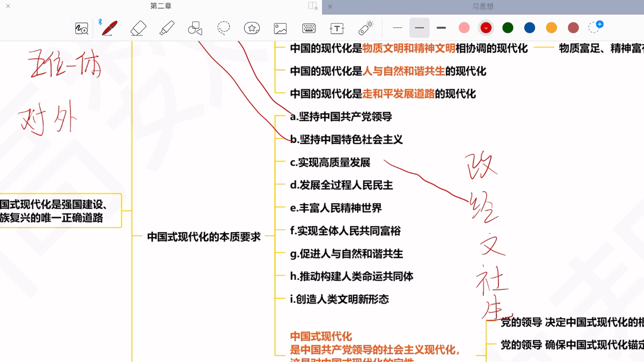Choose the thinnest pen stroke width
Viewport: 644px width, 362px height.
point(398,28)
